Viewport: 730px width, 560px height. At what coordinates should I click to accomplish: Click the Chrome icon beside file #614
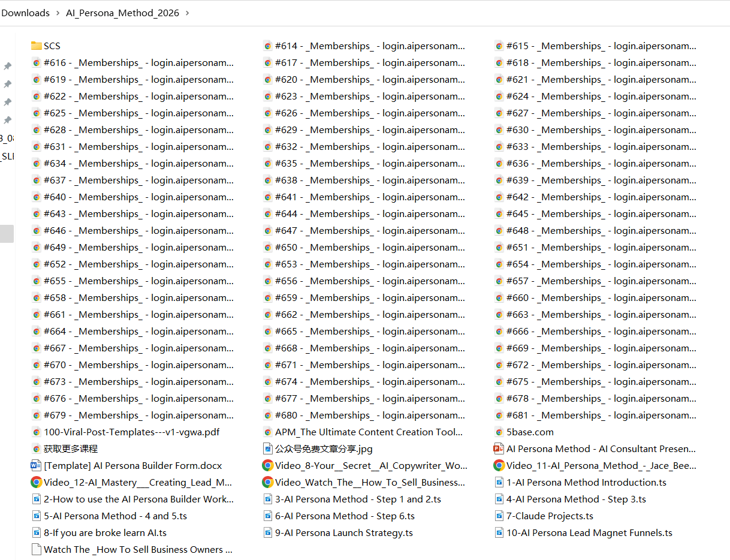click(268, 46)
